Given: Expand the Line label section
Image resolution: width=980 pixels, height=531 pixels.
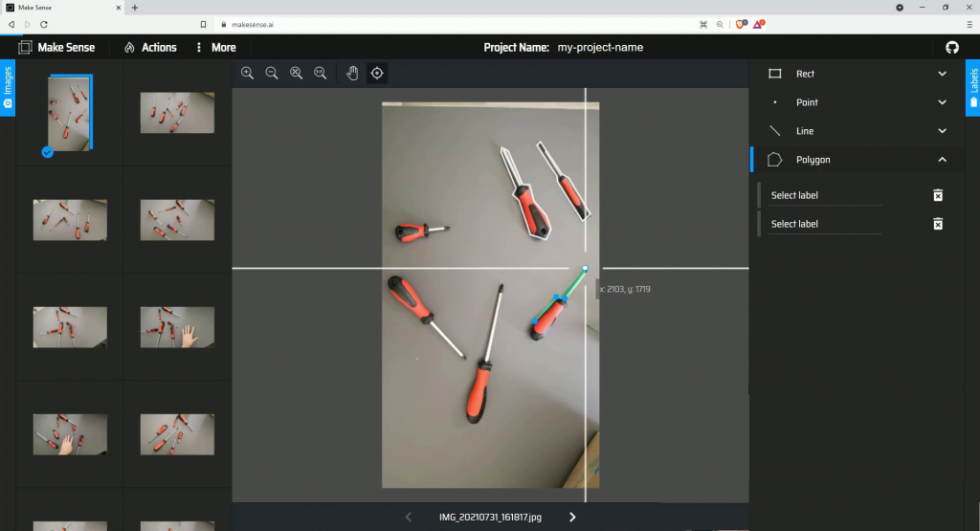Looking at the screenshot, I should [942, 131].
